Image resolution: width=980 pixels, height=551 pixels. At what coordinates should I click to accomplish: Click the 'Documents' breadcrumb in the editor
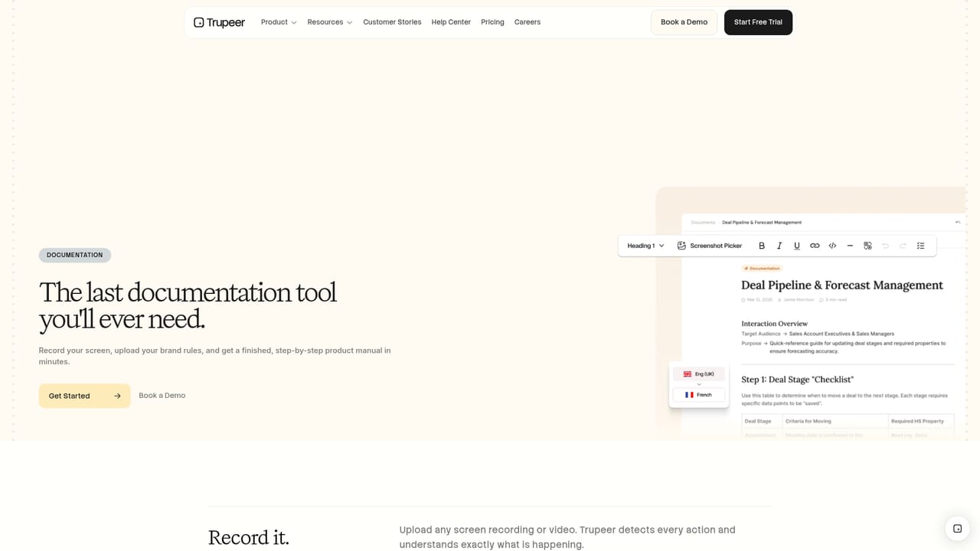[703, 223]
